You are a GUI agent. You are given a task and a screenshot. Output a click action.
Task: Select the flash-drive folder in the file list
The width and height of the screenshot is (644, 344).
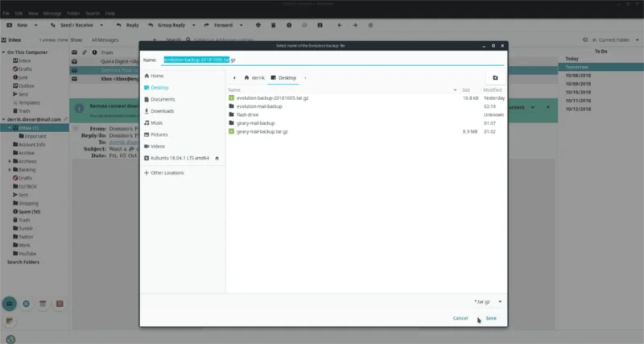pyautogui.click(x=366, y=114)
